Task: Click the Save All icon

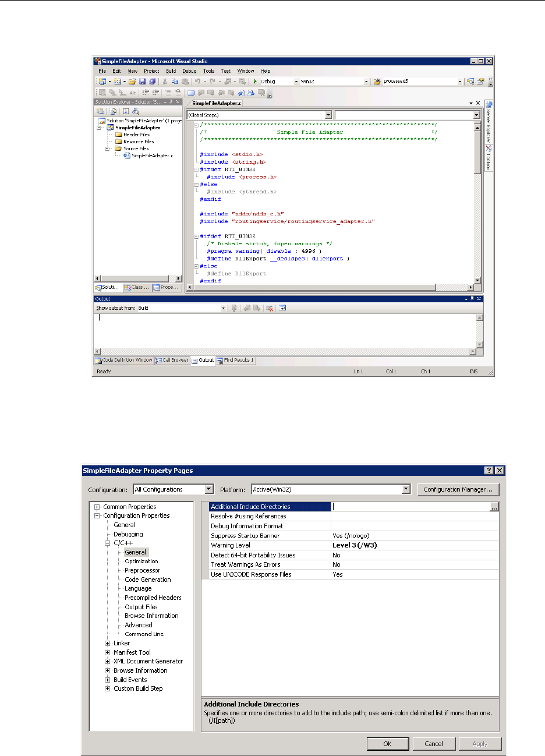Action: tap(153, 82)
